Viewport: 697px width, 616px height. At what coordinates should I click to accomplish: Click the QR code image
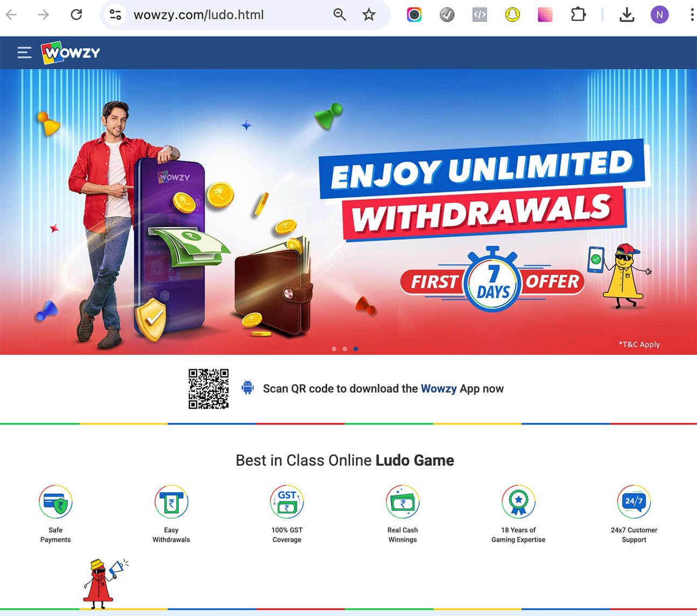point(208,389)
